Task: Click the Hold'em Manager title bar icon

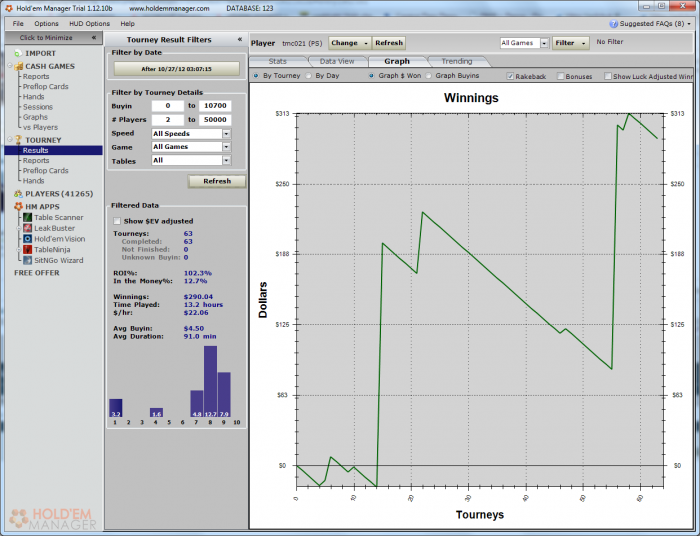Action: 9,8
